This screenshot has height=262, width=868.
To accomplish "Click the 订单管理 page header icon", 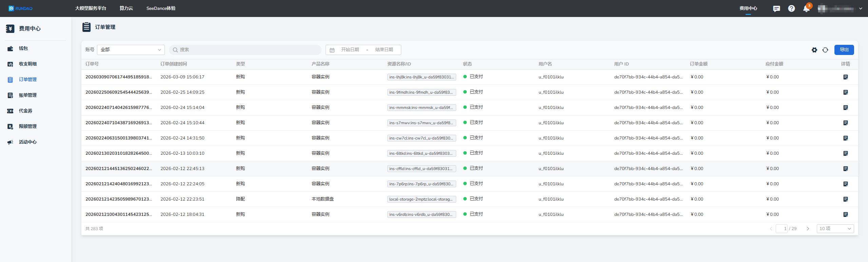I will (86, 27).
